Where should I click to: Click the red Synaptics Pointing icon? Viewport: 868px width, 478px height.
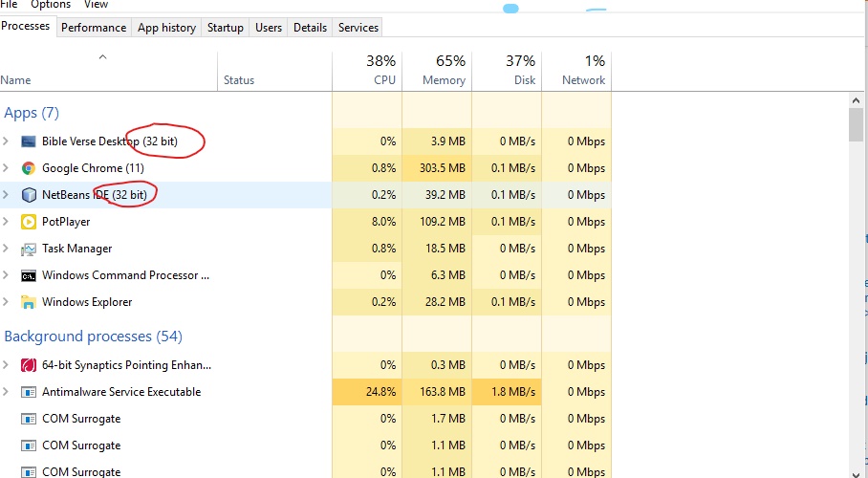click(29, 365)
